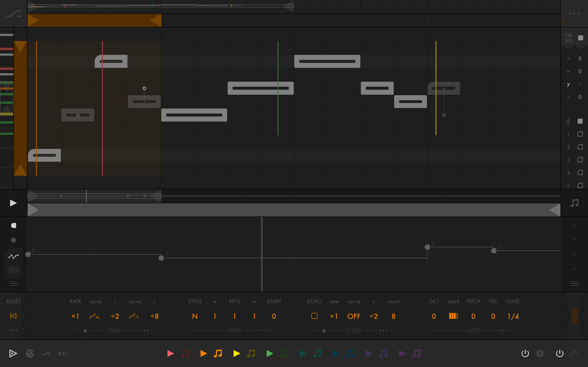Screen dimensions: 588x367
Task: Toggle the slot 1 shape box on the right
Action: coord(580,134)
